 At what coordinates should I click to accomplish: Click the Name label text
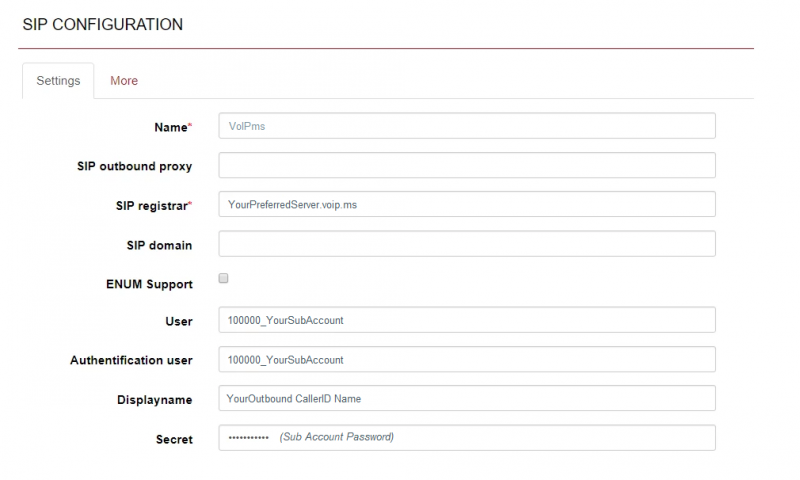tap(173, 127)
